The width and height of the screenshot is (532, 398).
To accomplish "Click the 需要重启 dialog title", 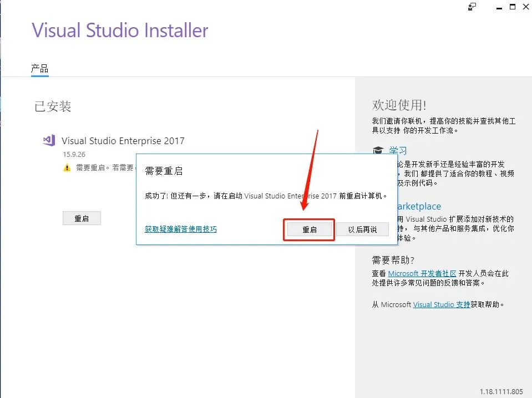I will 164,171.
